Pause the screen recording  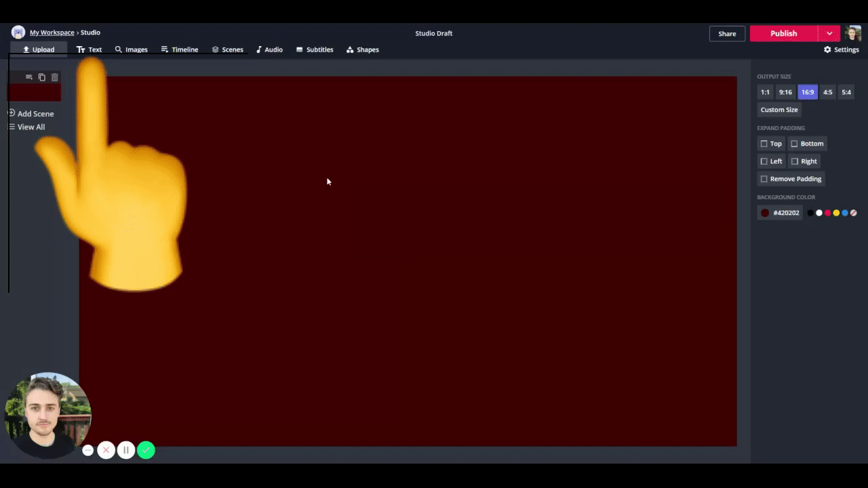126,450
